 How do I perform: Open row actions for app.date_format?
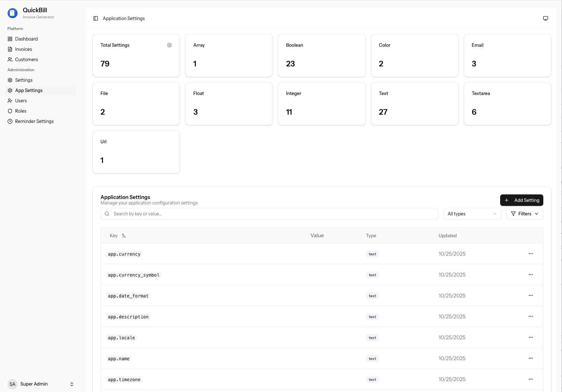530,295
